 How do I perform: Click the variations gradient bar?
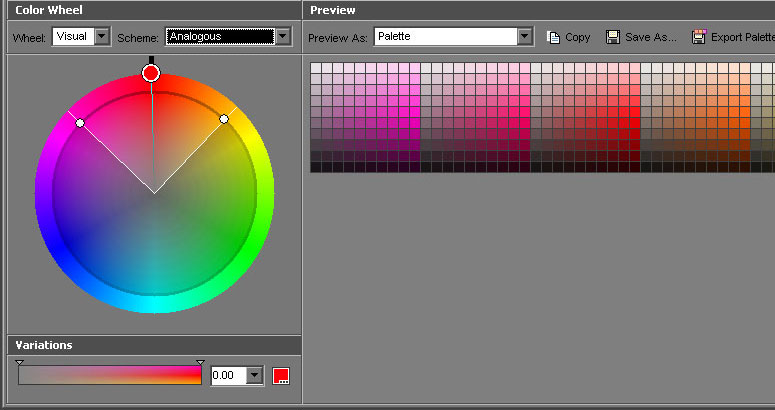point(110,375)
